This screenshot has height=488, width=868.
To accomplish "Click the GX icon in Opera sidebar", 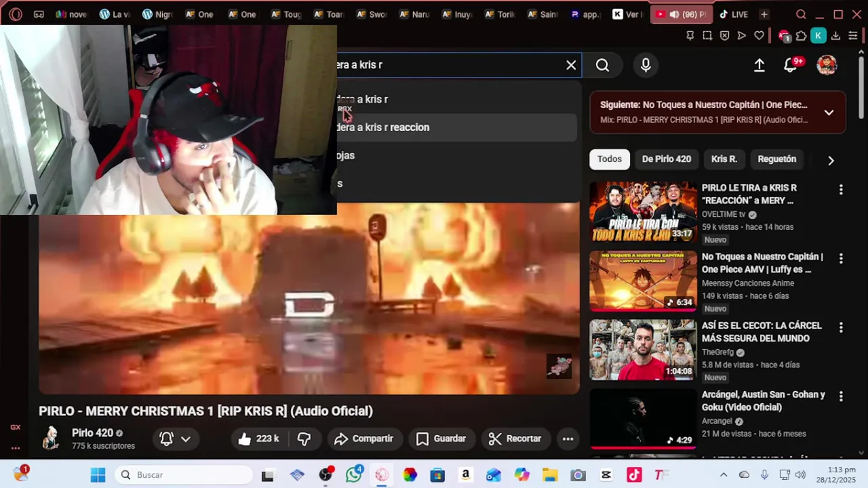I will pyautogui.click(x=16, y=428).
